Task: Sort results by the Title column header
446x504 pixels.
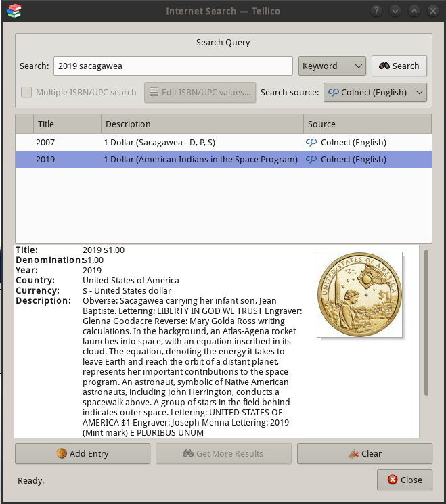Action: (67, 124)
